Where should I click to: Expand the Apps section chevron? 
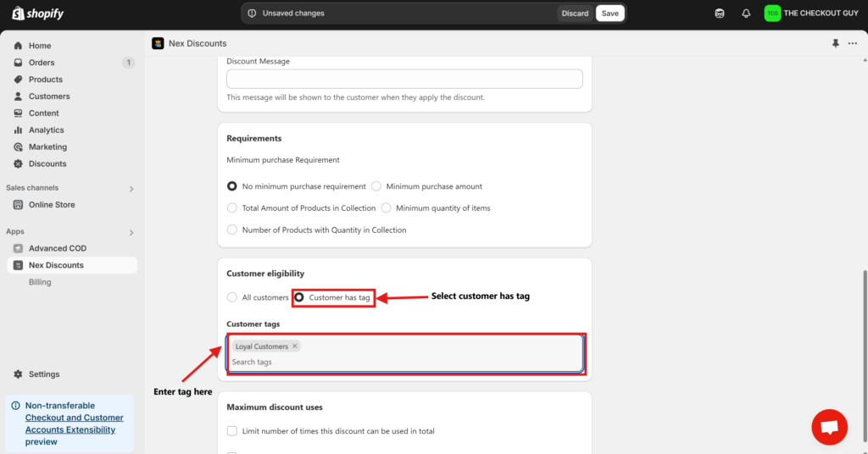pyautogui.click(x=131, y=232)
